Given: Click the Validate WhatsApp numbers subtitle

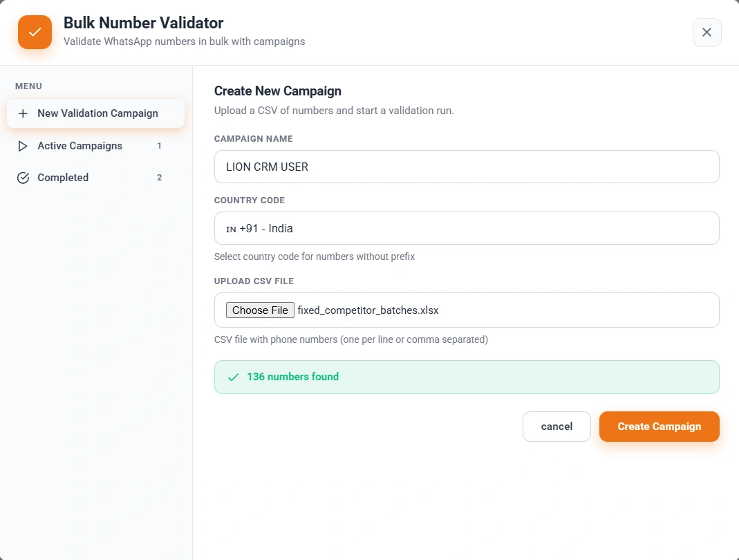Looking at the screenshot, I should pyautogui.click(x=185, y=41).
